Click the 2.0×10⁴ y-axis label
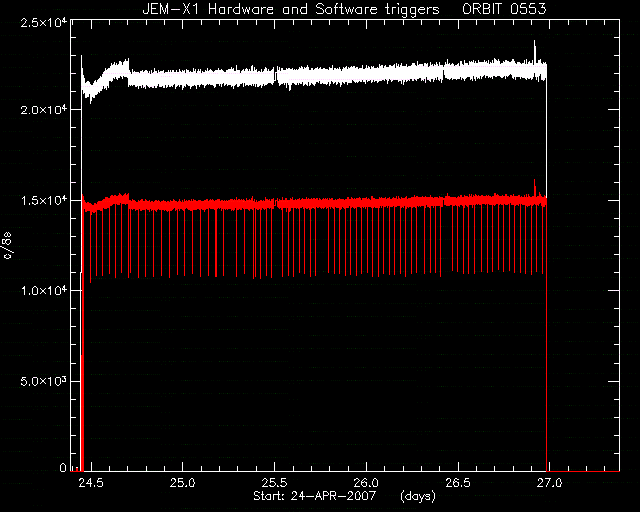The image size is (640, 512). (x=44, y=109)
